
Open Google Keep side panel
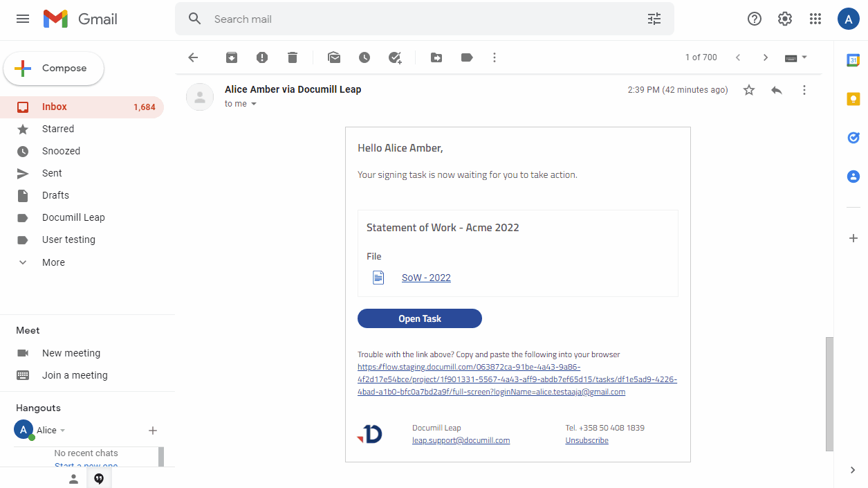853,99
